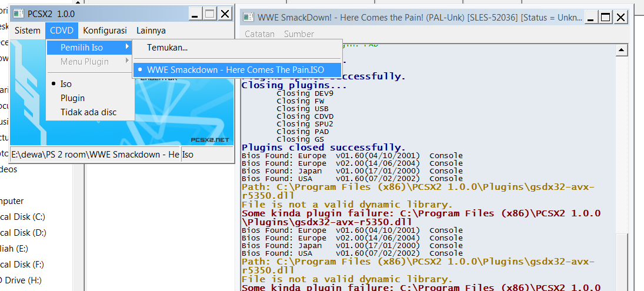The image size is (644, 291).
Task: Click 'Closing DEV9' log line
Action: point(305,93)
